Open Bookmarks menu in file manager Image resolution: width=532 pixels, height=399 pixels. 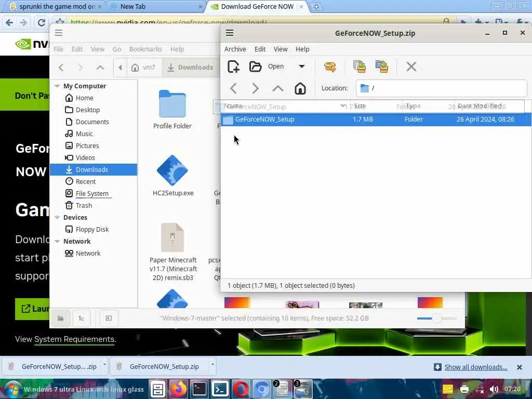point(145,49)
